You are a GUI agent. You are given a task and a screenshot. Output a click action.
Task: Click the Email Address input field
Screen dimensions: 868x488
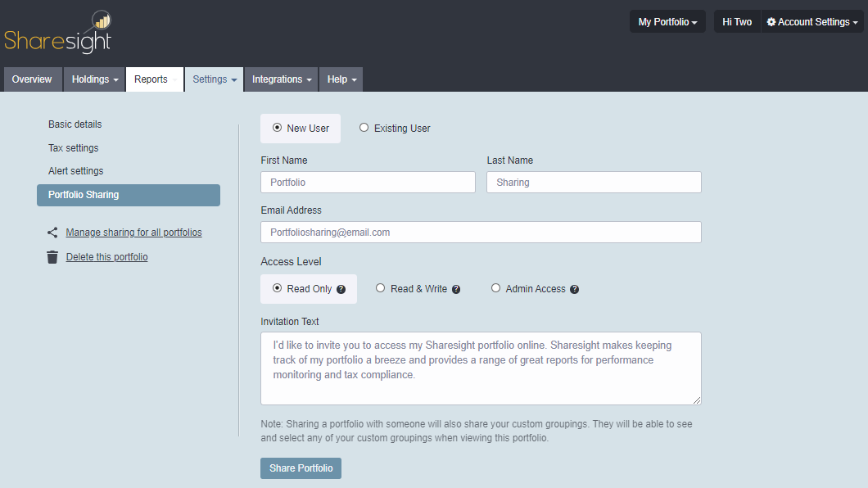pos(481,232)
